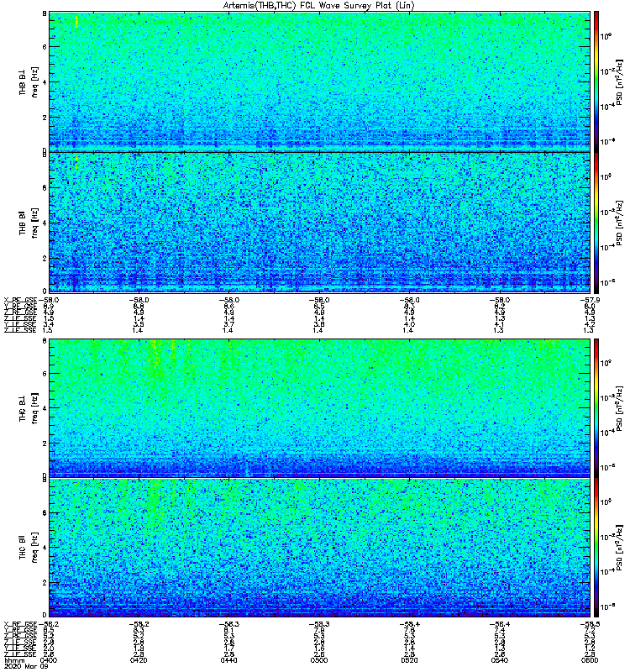The image size is (630, 672).
Task: Click the '-58.5' X position value
Action: pyautogui.click(x=591, y=624)
